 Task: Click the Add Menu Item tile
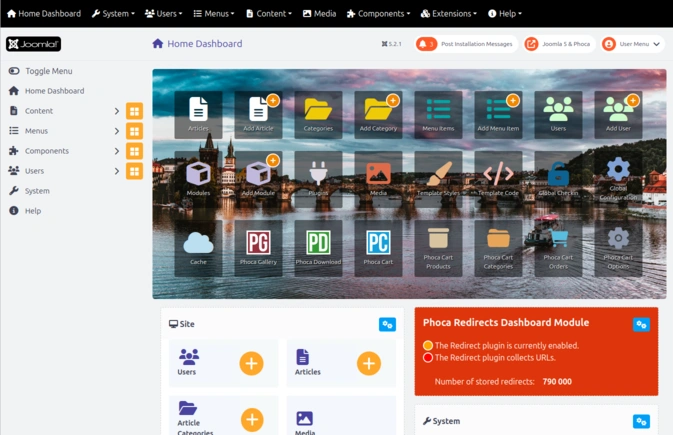point(498,115)
